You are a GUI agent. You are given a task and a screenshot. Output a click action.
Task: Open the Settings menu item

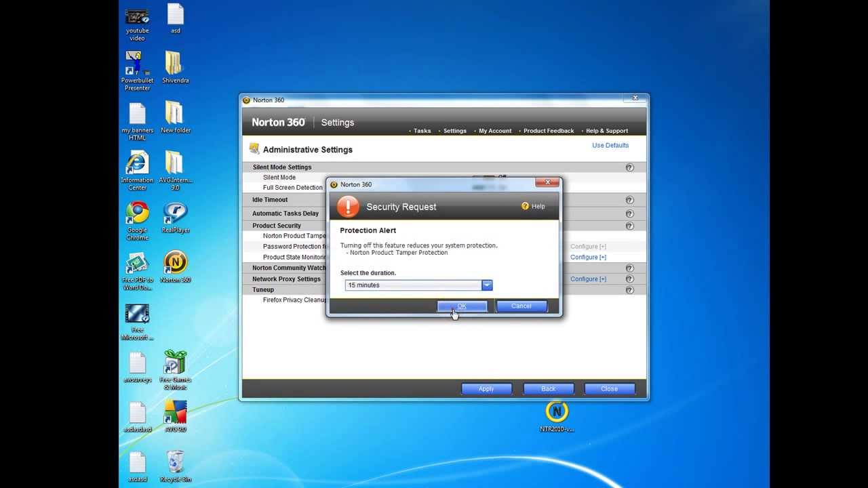pyautogui.click(x=454, y=131)
